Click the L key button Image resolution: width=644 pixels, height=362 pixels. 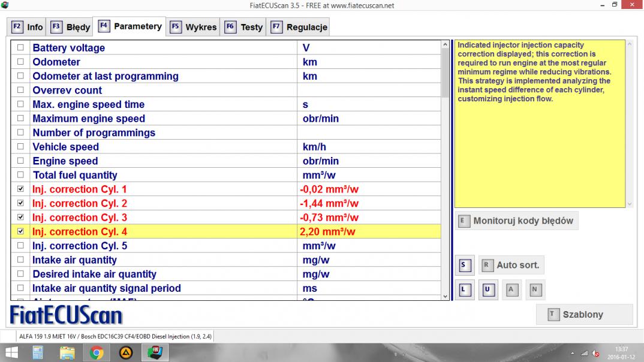pyautogui.click(x=465, y=289)
